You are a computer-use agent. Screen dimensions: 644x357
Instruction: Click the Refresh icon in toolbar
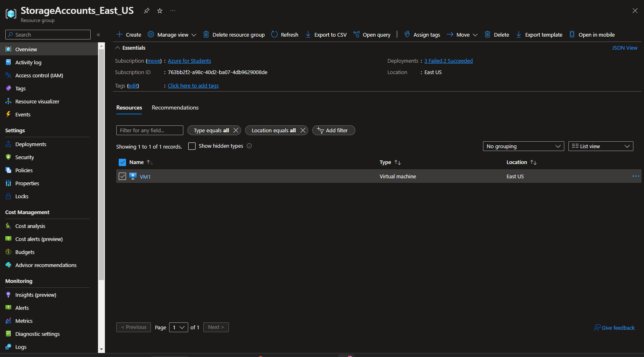click(274, 35)
